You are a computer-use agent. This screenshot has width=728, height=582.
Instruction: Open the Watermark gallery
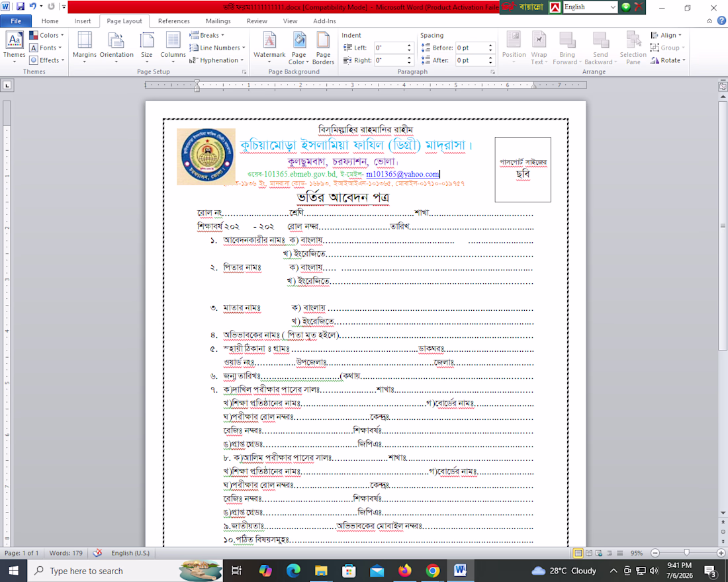point(269,48)
